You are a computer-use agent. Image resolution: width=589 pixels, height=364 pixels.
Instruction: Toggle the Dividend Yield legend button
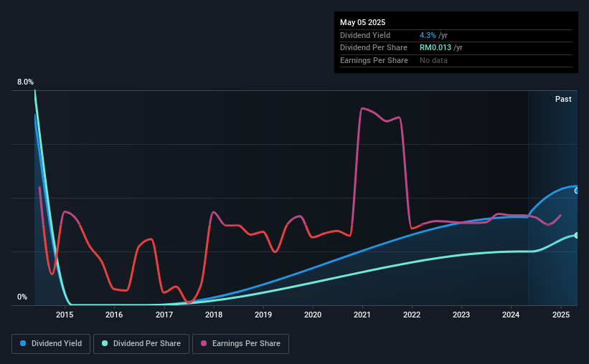coord(51,344)
